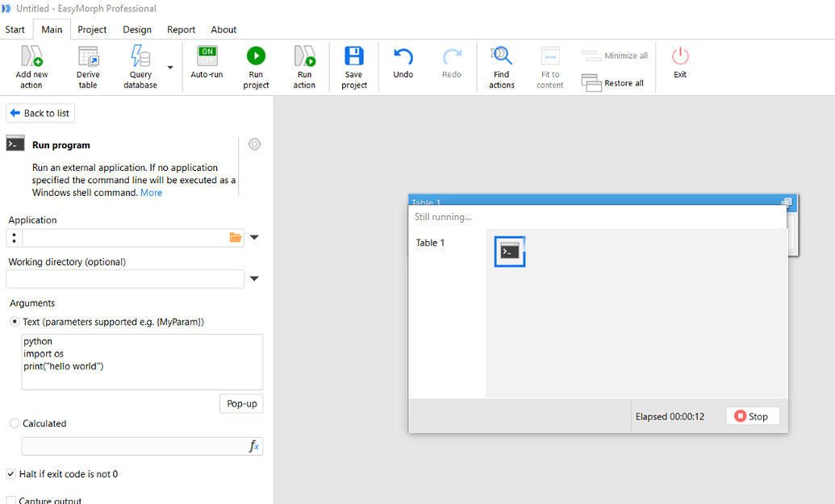Open the fx expression editor
This screenshot has height=504, width=835.
(254, 446)
